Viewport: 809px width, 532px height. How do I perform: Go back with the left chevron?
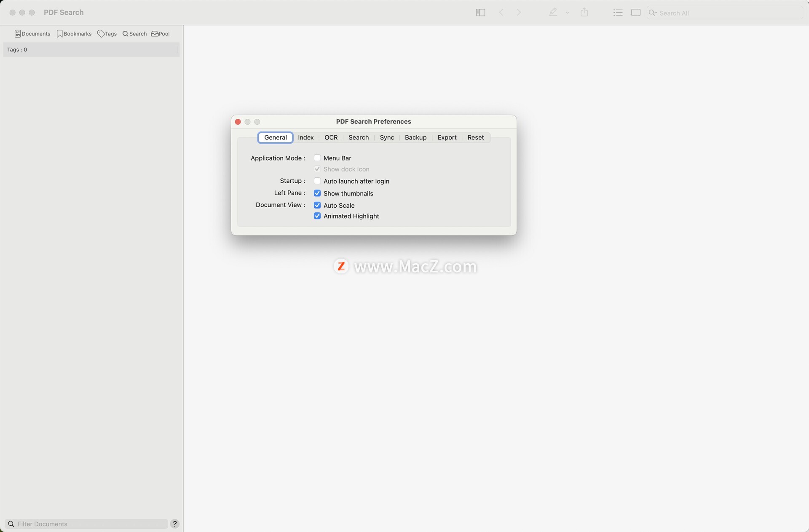pyautogui.click(x=501, y=13)
